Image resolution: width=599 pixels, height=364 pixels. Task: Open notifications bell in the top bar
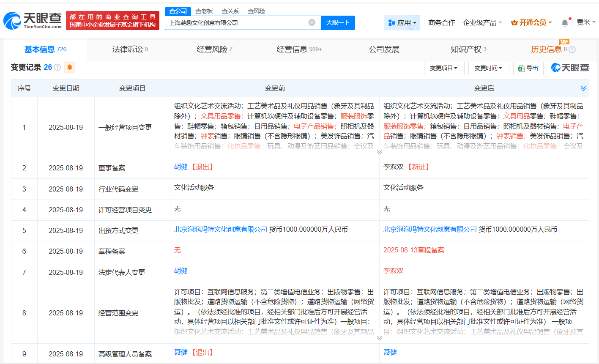click(565, 23)
